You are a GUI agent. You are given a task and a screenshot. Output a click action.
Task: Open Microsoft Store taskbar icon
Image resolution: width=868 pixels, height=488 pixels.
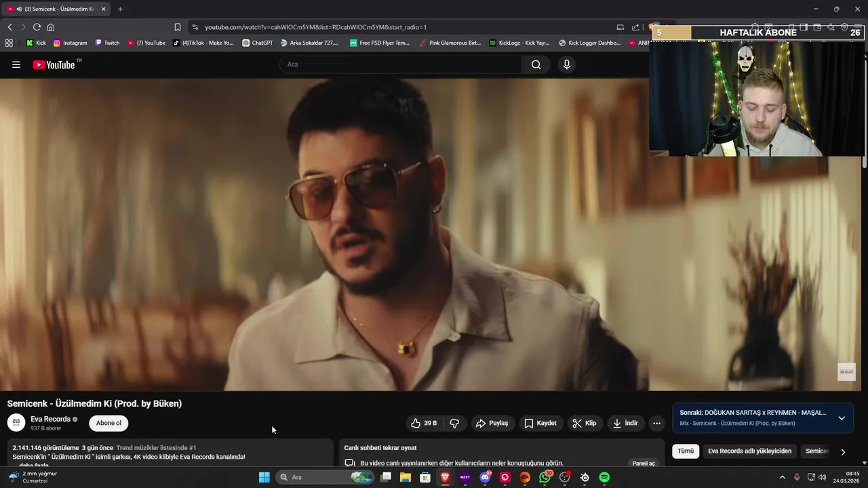tap(425, 477)
